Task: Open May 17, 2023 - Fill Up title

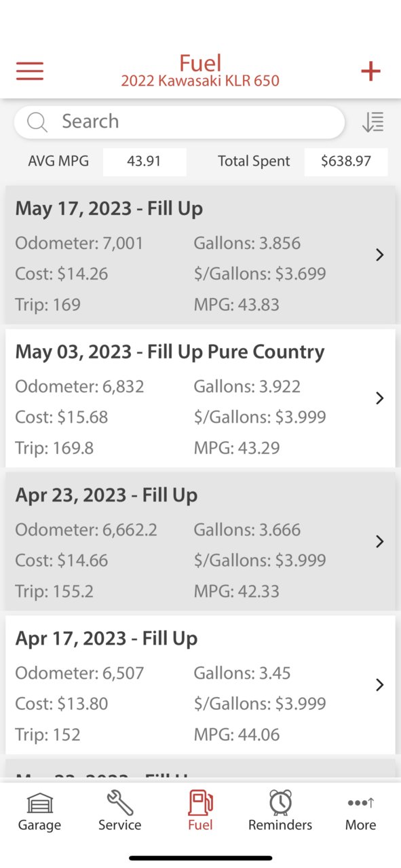Action: 109,208
